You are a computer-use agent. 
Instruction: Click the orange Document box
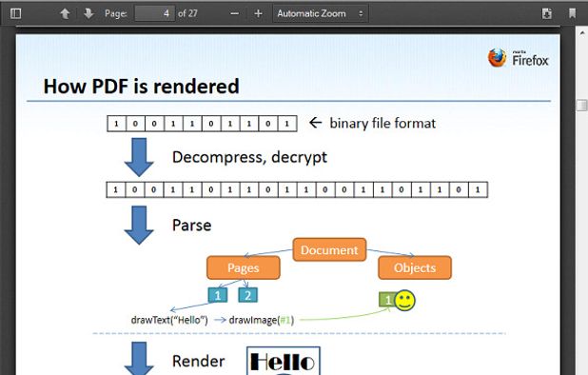click(x=329, y=249)
